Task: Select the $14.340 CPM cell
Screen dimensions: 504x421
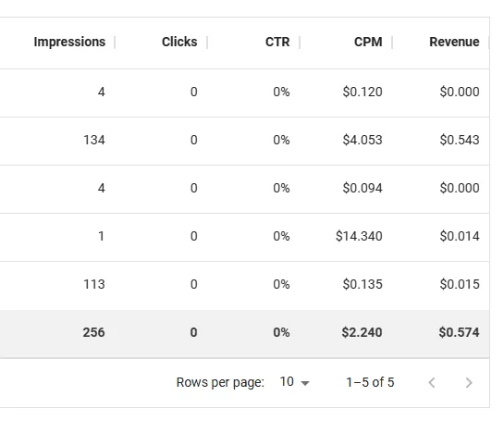Action: 359,236
